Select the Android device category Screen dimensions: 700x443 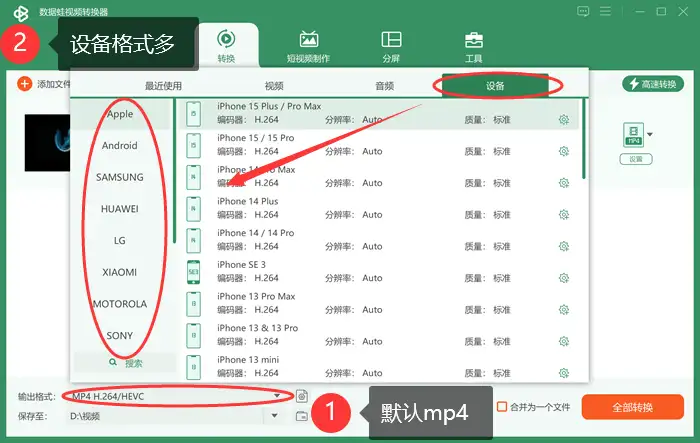pos(120,146)
